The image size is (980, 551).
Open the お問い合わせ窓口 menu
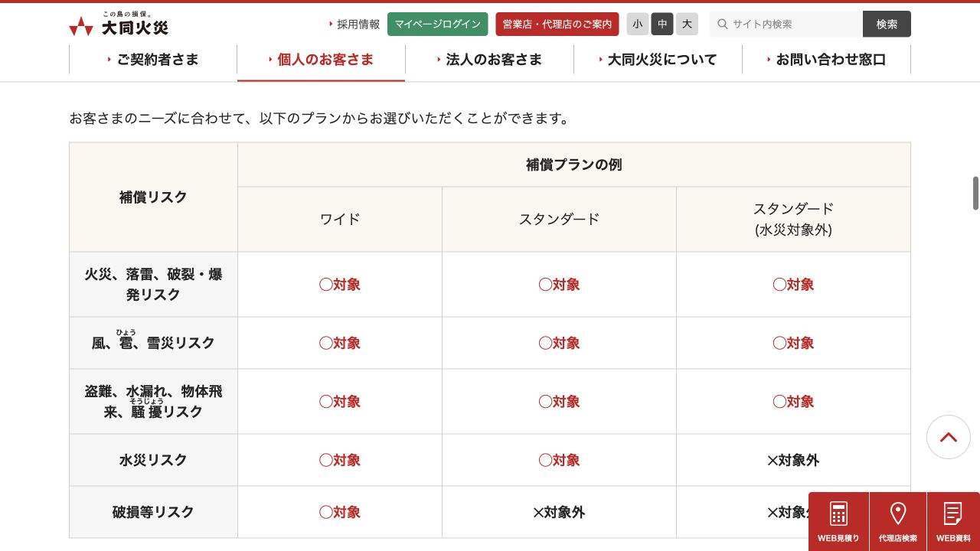(826, 60)
